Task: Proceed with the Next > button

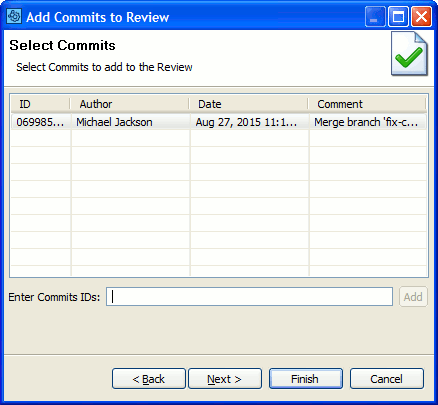Action: tap(225, 379)
